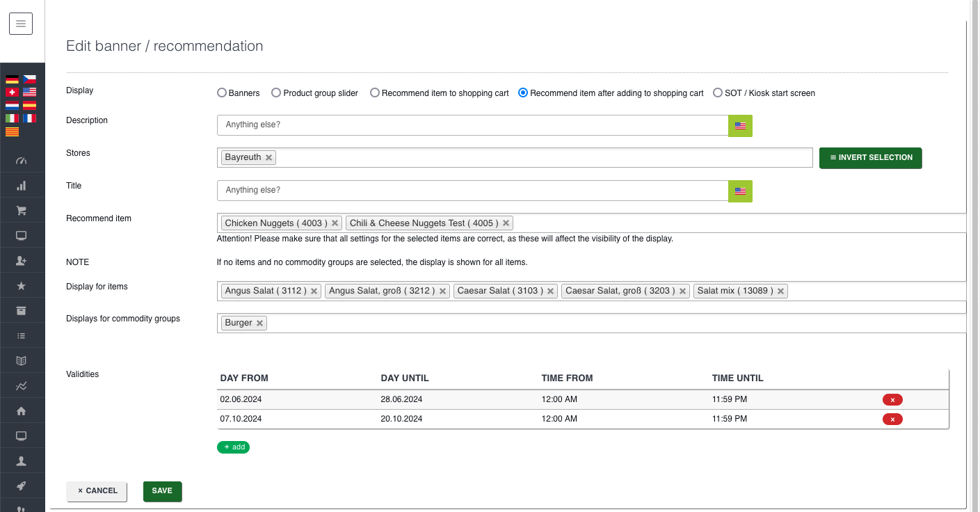
Task: Open the star favorites sidebar icon
Action: [22, 286]
